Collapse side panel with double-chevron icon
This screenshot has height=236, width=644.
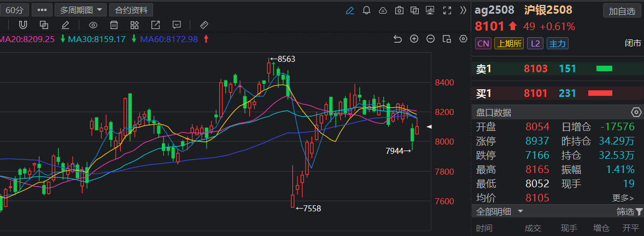(x=463, y=10)
